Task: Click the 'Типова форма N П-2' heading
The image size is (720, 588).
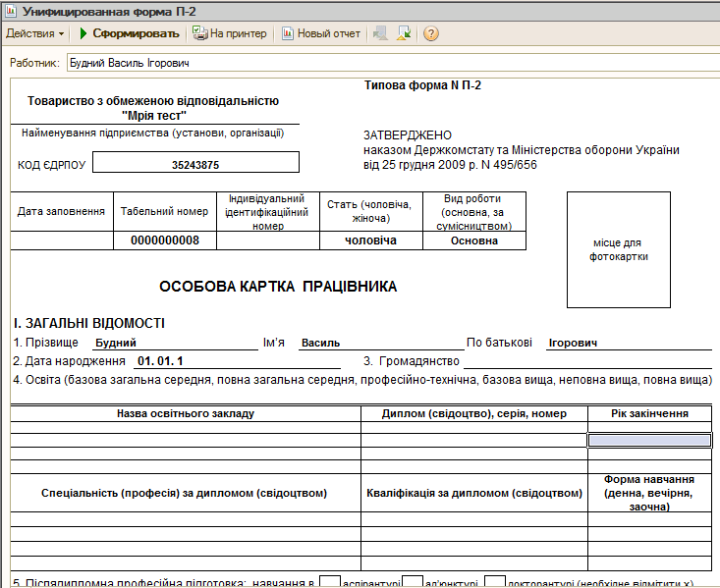Action: pyautogui.click(x=422, y=85)
